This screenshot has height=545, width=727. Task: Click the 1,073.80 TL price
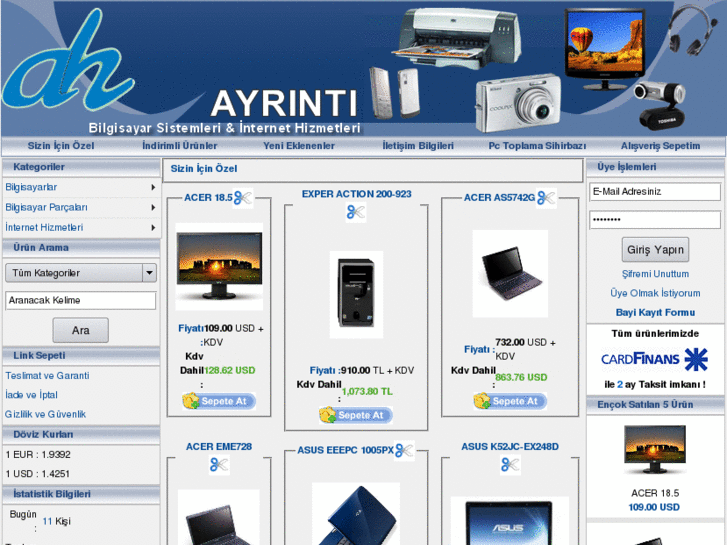367,391
